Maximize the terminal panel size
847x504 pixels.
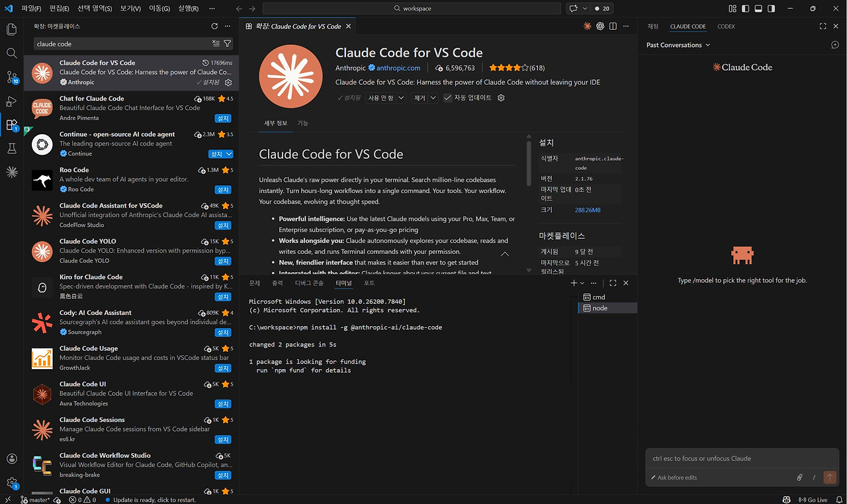coord(613,283)
